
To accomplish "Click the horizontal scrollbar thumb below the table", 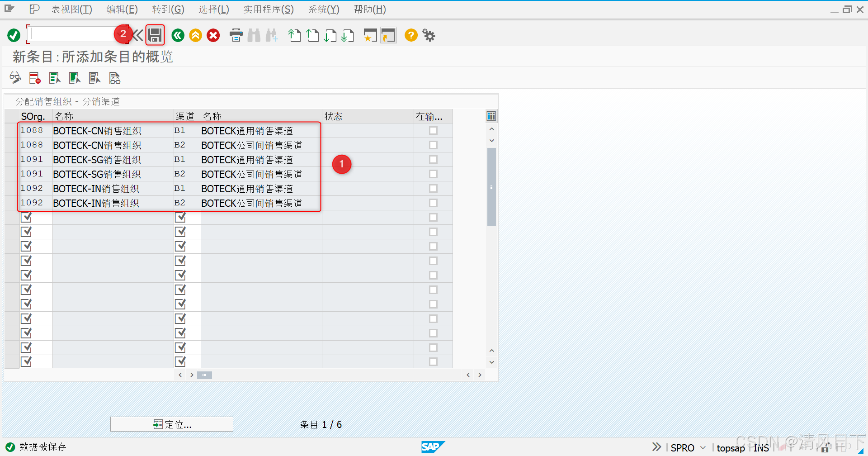I will click(x=204, y=375).
